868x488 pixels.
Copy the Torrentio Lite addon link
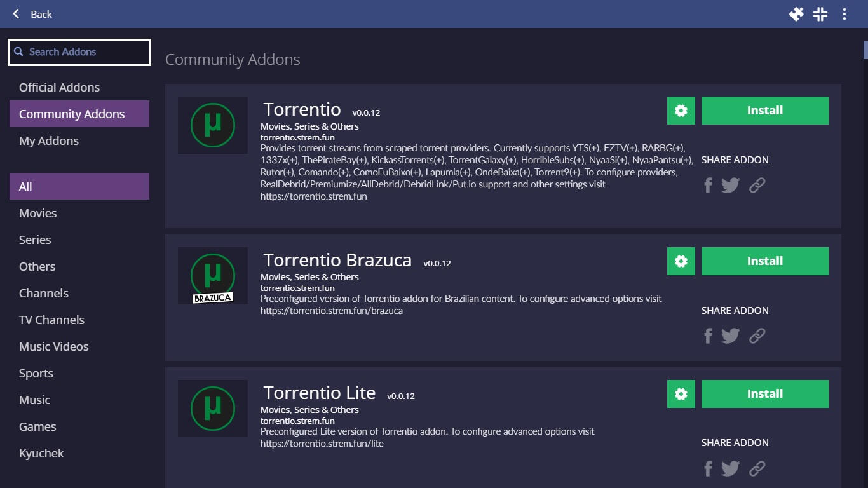[x=757, y=469]
